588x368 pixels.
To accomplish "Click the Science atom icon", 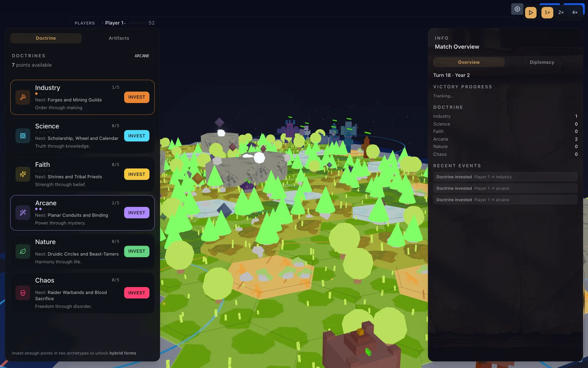I will (23, 136).
